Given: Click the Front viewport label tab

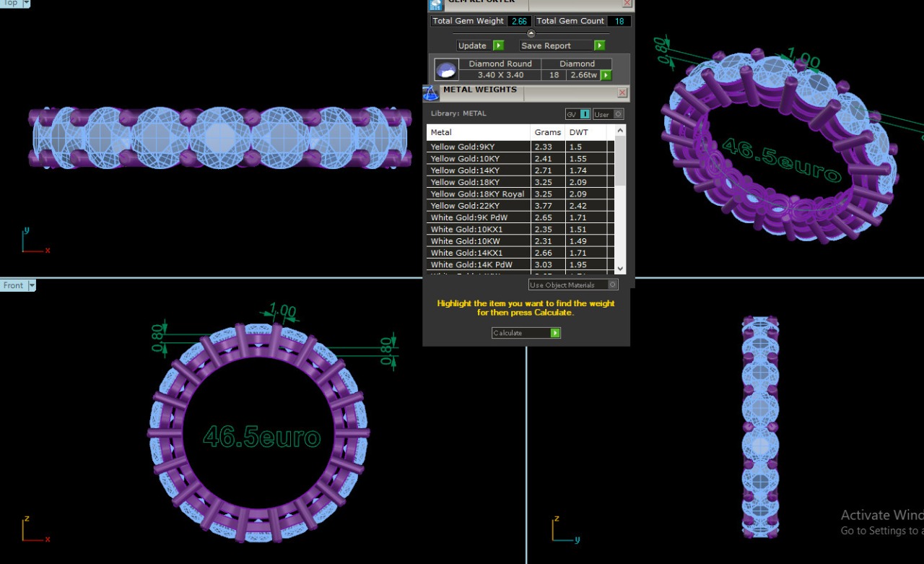Looking at the screenshot, I should coord(14,285).
